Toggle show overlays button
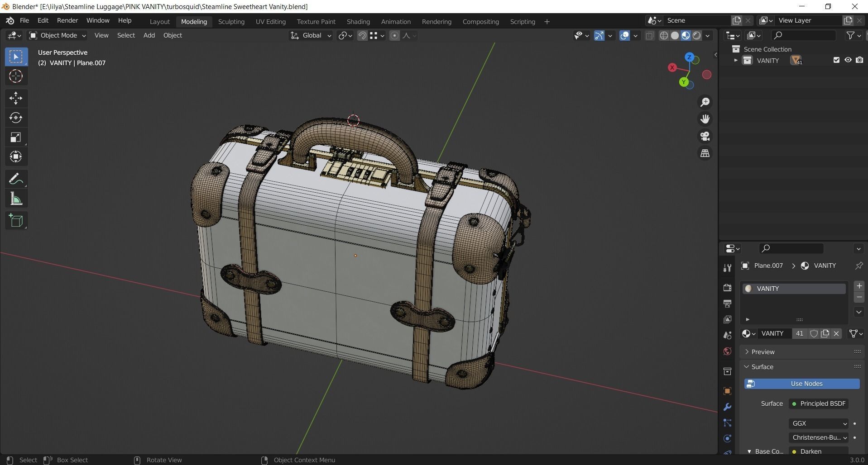This screenshot has height=465, width=868. pos(624,35)
